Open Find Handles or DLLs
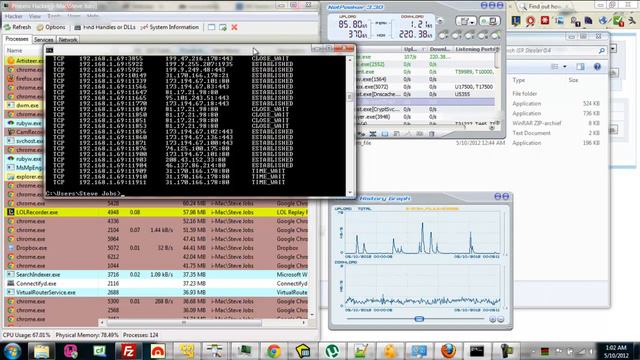This screenshot has height=360, width=640. 105,27
